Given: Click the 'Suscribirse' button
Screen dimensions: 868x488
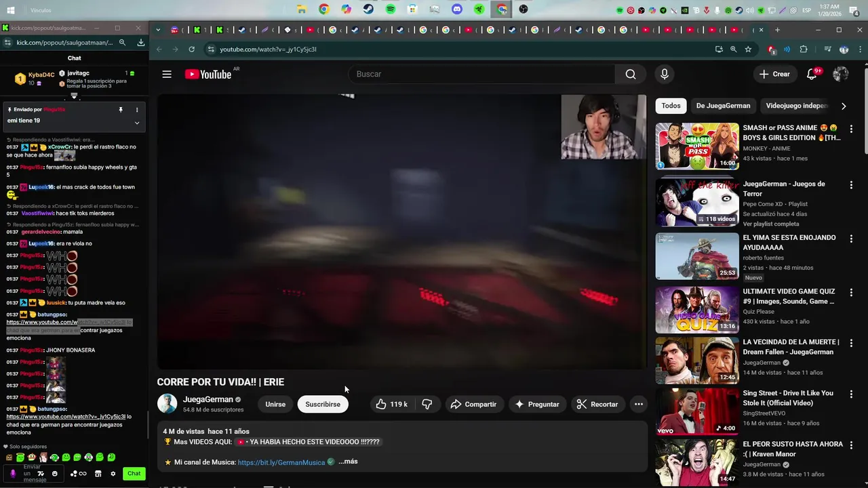Looking at the screenshot, I should click(x=323, y=404).
